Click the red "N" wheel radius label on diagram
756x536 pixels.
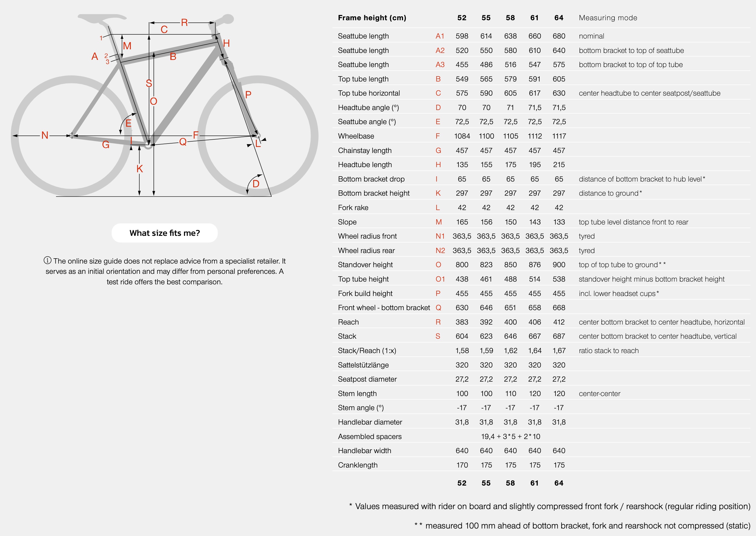(x=45, y=135)
